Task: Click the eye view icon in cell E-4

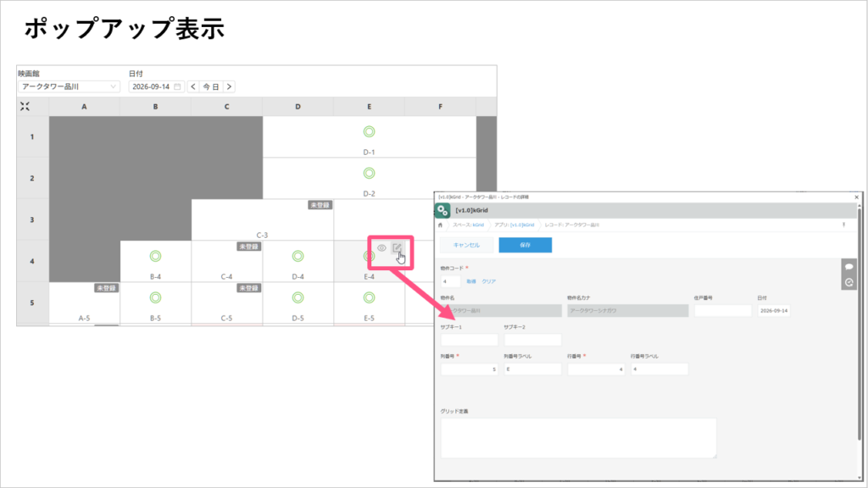Action: 381,248
